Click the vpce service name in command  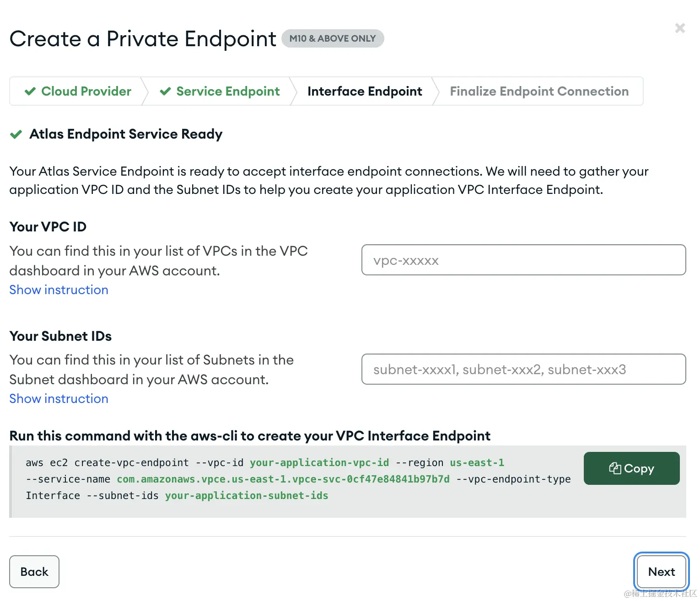[283, 479]
